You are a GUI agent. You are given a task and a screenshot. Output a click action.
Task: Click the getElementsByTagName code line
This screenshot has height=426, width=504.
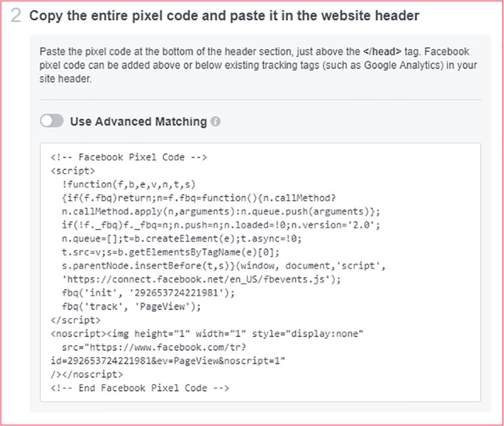coord(171,252)
